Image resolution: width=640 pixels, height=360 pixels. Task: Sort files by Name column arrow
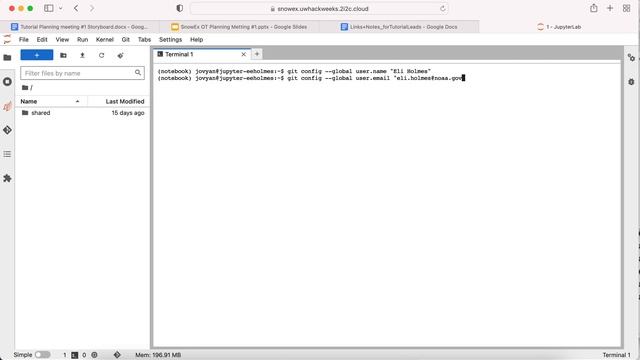pos(78,101)
